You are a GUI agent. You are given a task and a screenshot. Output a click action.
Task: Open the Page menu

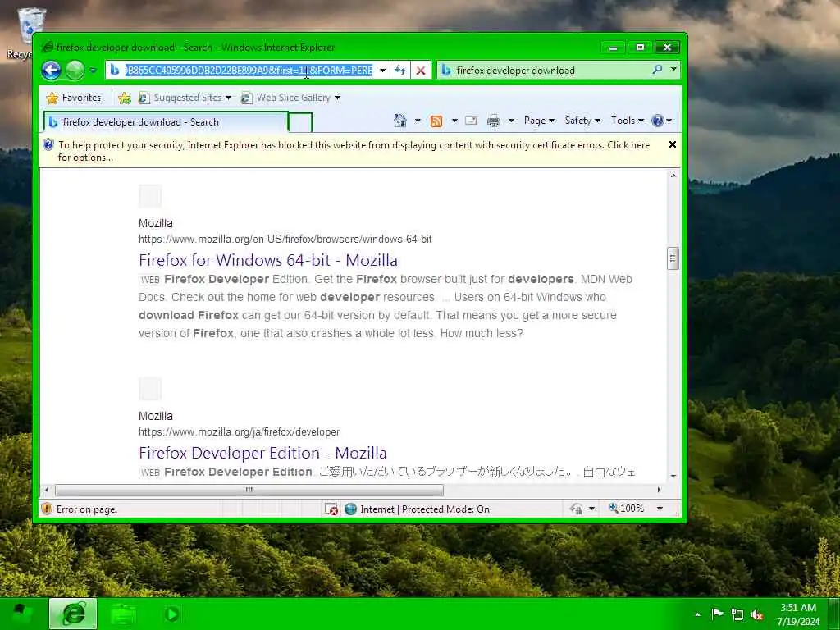tap(539, 121)
